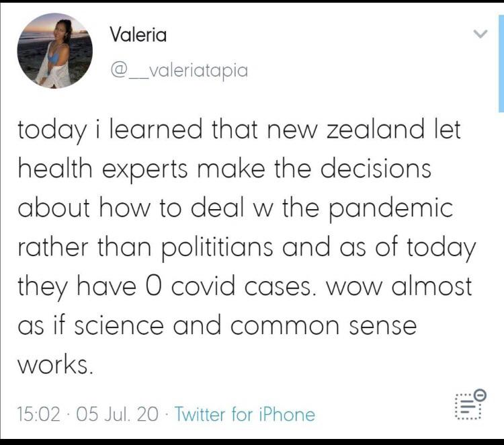Image resolution: width=504 pixels, height=445 pixels.
Task: Click the 05 Jul. 20 date
Action: (119, 413)
